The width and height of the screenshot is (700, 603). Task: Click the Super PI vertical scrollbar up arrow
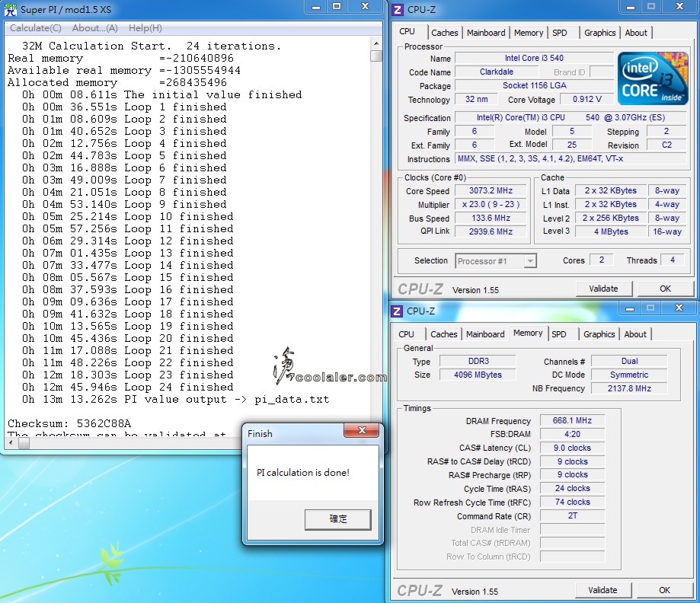pos(376,43)
